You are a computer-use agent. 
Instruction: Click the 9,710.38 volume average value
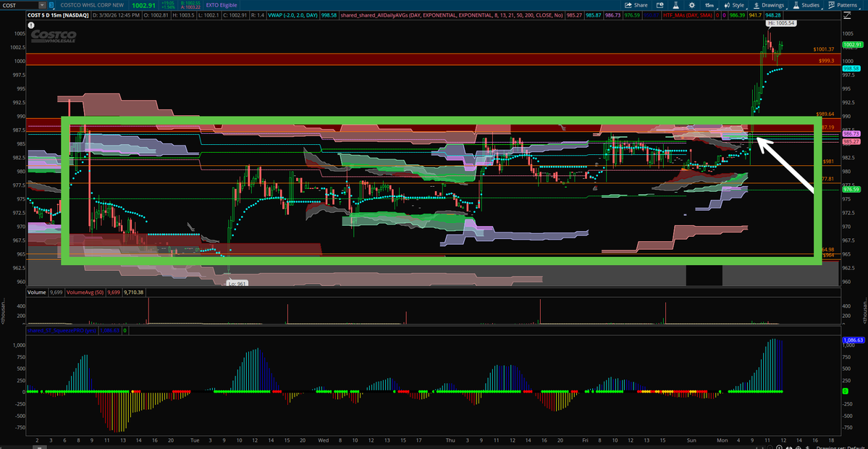pyautogui.click(x=133, y=291)
